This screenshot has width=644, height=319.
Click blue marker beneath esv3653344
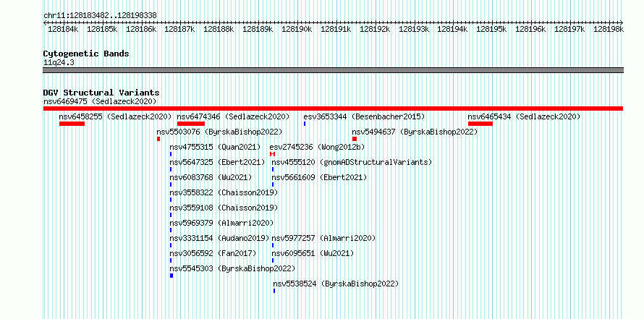(305, 124)
